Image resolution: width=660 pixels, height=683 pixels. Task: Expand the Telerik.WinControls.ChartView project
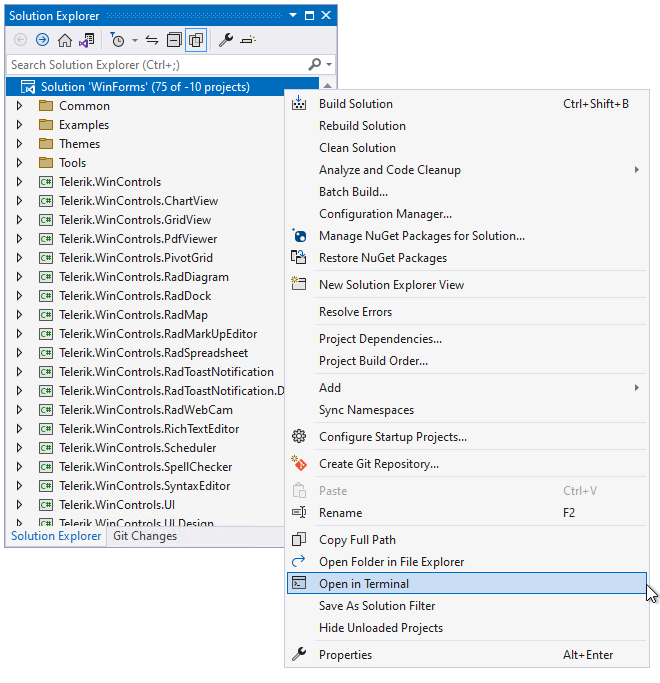pyautogui.click(x=19, y=200)
